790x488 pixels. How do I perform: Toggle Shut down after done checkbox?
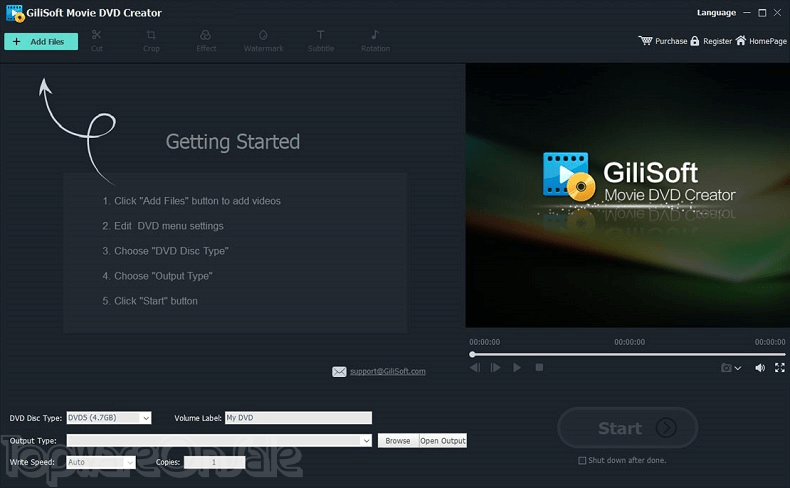(x=582, y=460)
